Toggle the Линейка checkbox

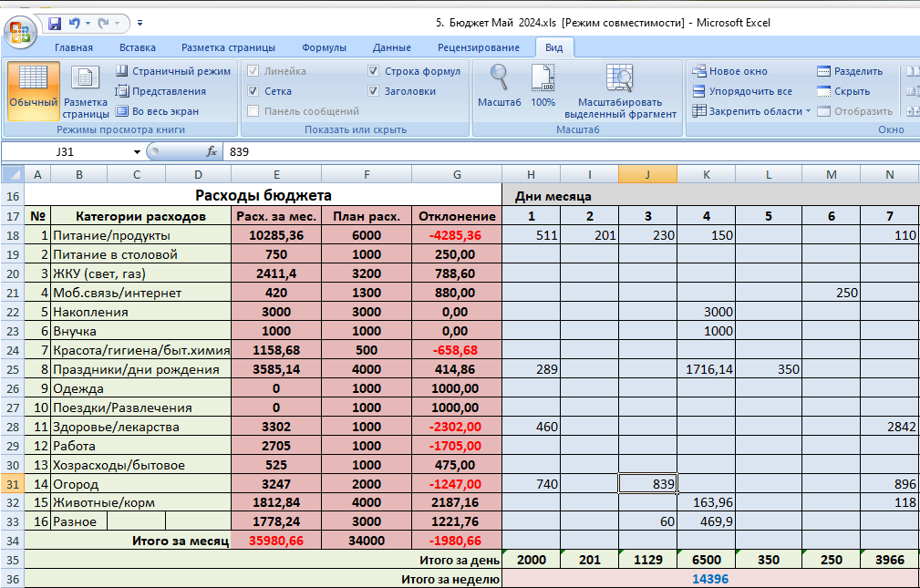coord(253,71)
